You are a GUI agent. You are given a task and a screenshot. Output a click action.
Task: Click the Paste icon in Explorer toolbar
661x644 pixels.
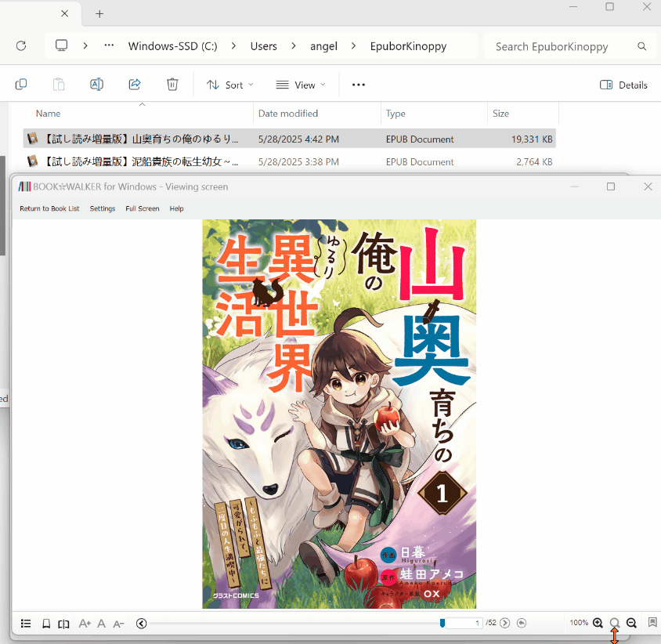[59, 85]
